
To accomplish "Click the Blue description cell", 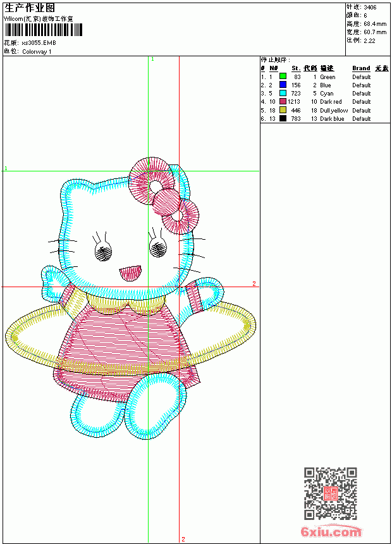I will (x=326, y=85).
